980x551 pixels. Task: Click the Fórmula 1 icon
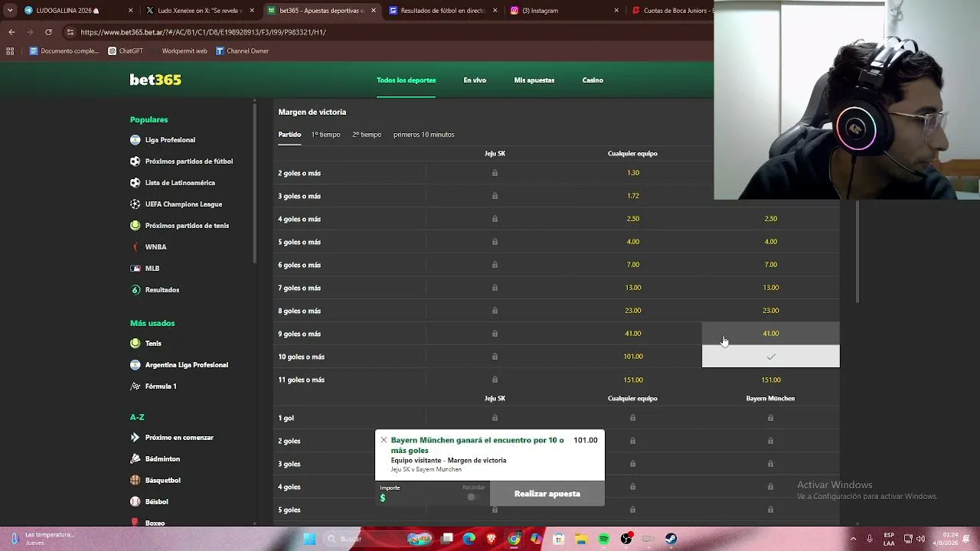point(136,386)
